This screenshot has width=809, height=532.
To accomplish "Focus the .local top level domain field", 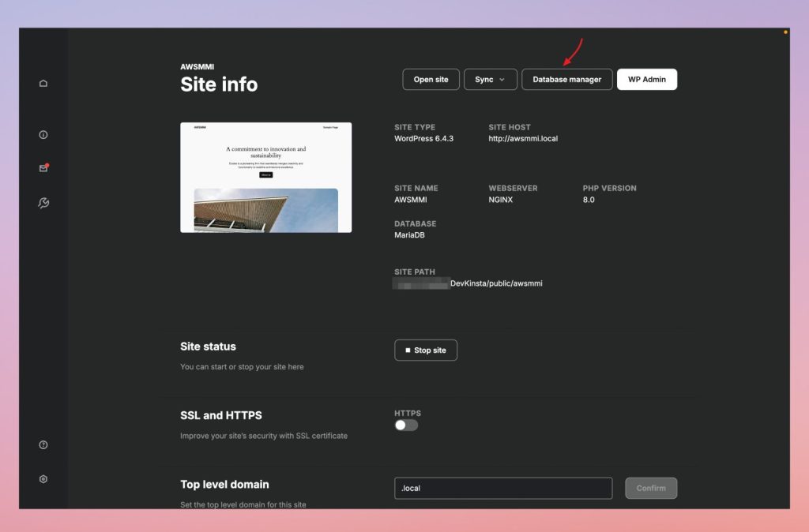I will pos(503,488).
